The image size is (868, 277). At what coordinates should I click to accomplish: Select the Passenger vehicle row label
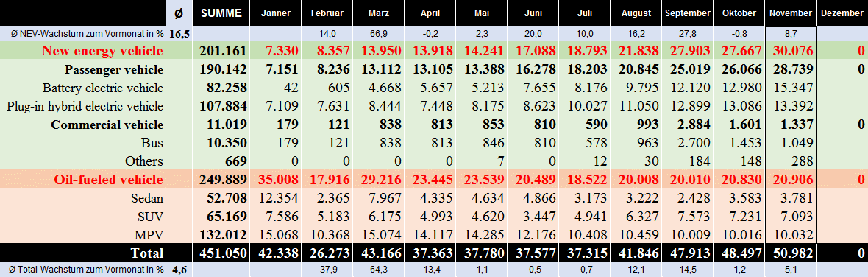click(x=113, y=69)
